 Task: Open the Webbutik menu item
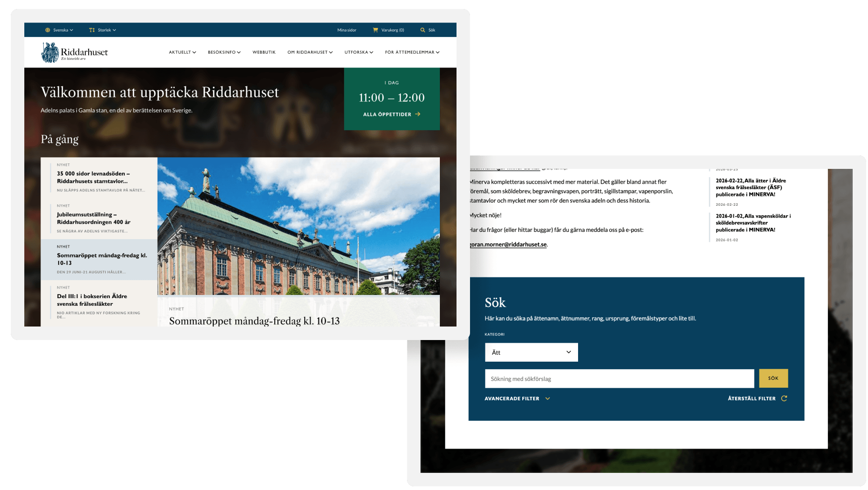coord(264,52)
